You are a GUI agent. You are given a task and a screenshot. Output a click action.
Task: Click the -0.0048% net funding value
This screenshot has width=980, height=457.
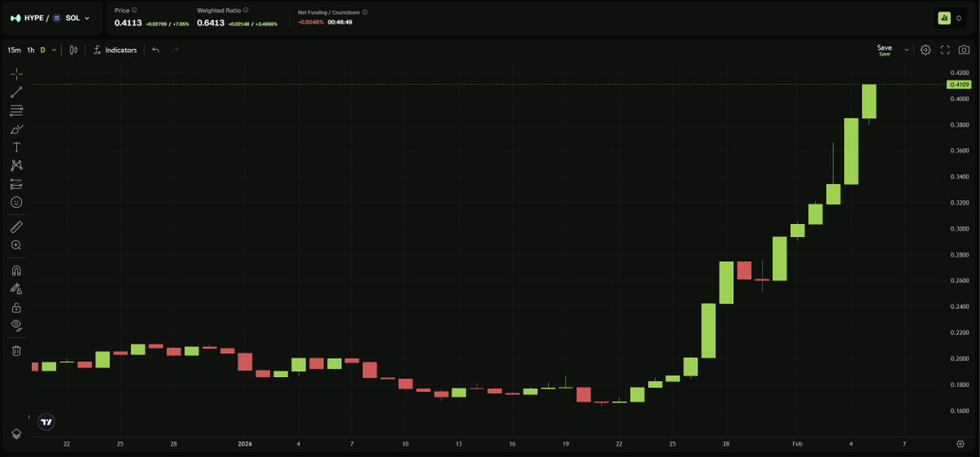point(311,22)
